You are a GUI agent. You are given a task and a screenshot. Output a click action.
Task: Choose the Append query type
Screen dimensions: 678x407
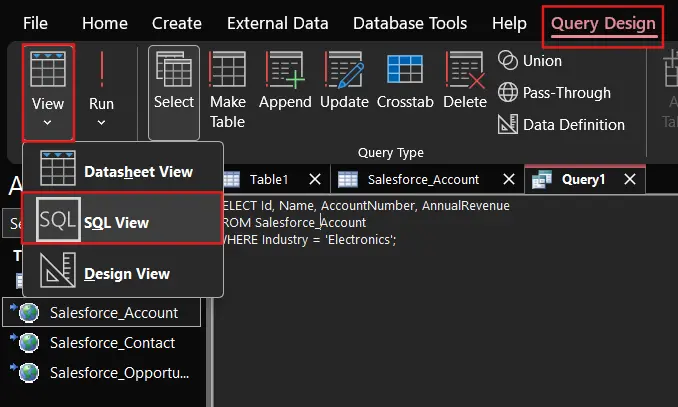285,80
